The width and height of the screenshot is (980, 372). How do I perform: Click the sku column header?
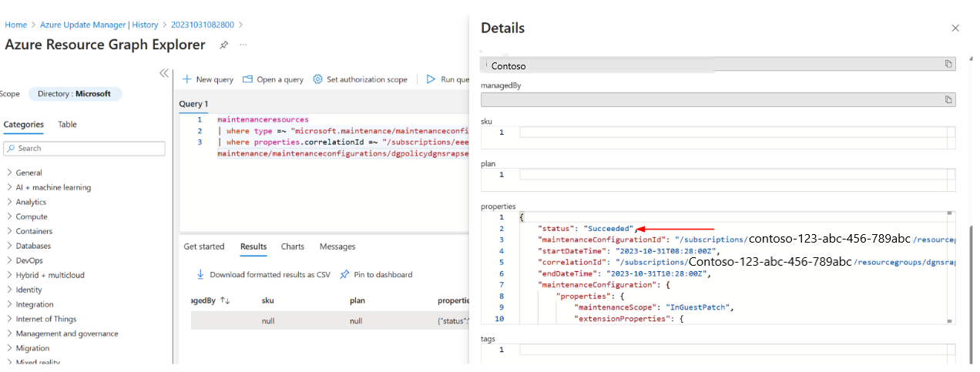[x=268, y=300]
